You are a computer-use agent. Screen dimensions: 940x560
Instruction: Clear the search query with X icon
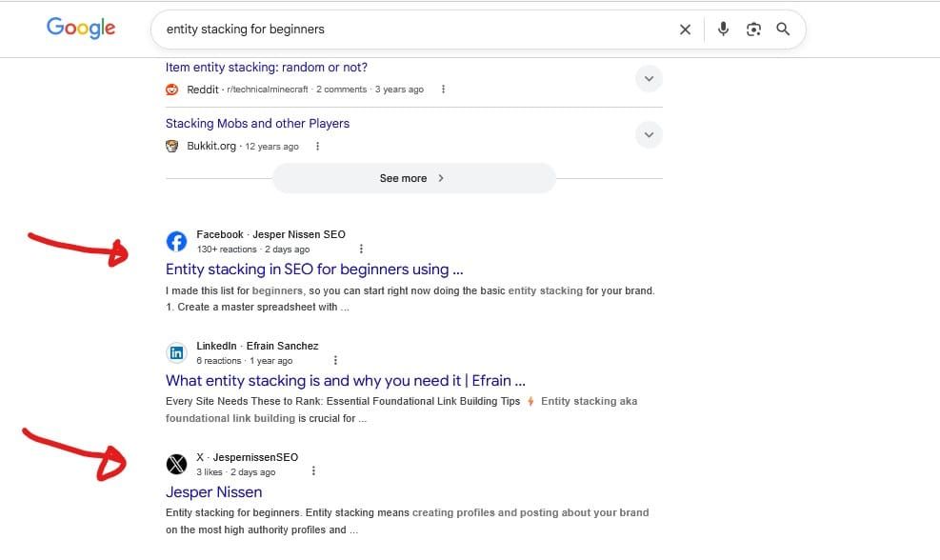tap(685, 30)
